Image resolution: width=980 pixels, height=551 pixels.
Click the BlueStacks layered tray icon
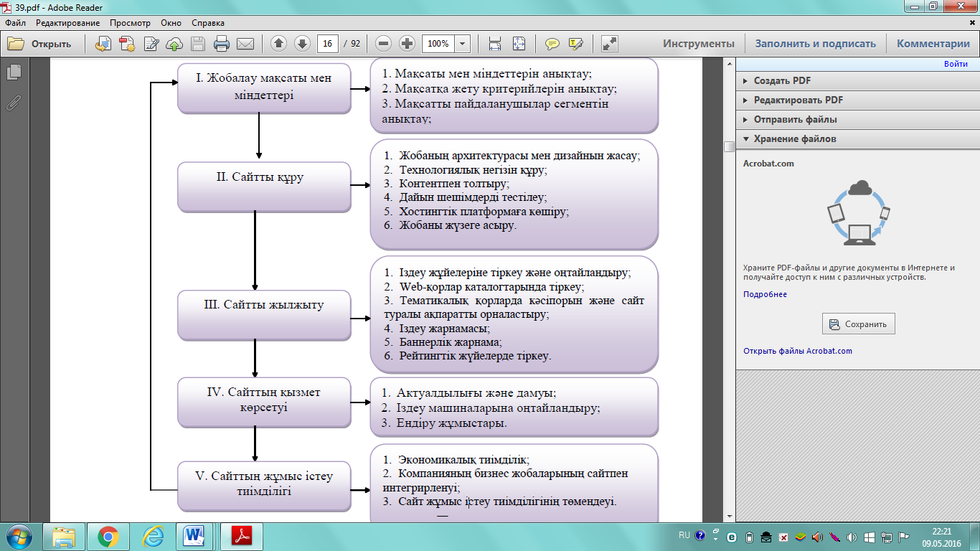tap(800, 537)
